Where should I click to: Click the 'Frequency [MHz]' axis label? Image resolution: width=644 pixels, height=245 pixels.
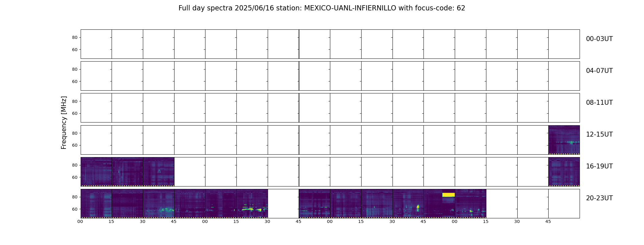click(64, 123)
